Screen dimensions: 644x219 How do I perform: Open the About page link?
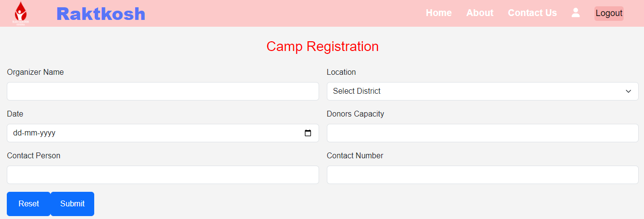480,13
